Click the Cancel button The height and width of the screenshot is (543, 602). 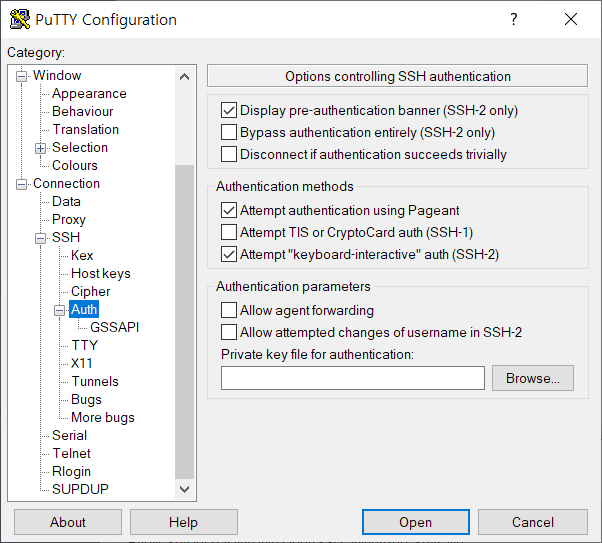point(533,522)
